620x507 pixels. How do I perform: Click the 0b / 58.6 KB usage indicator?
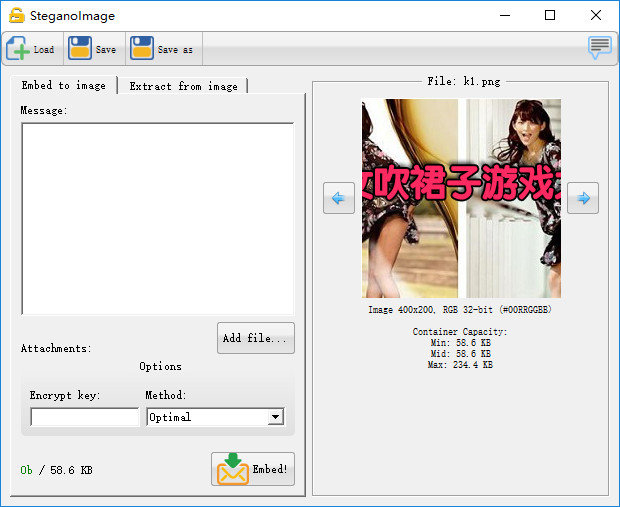[x=56, y=470]
